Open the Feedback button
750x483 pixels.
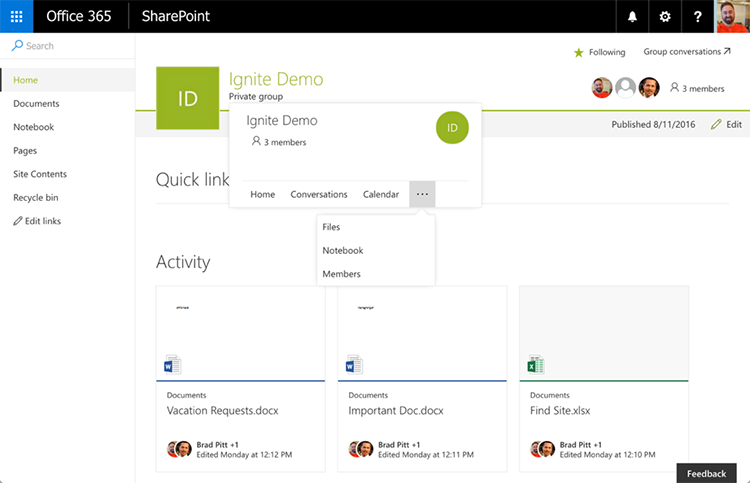[x=706, y=473]
